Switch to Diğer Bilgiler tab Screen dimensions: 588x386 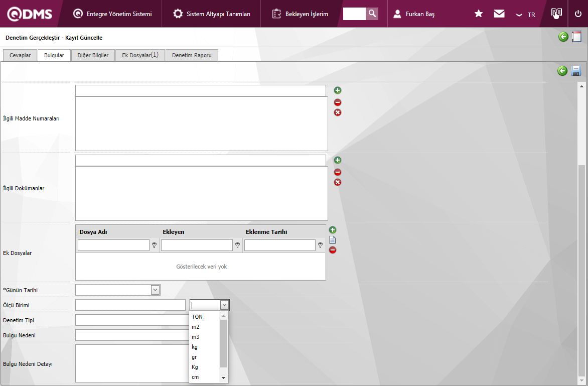(93, 55)
